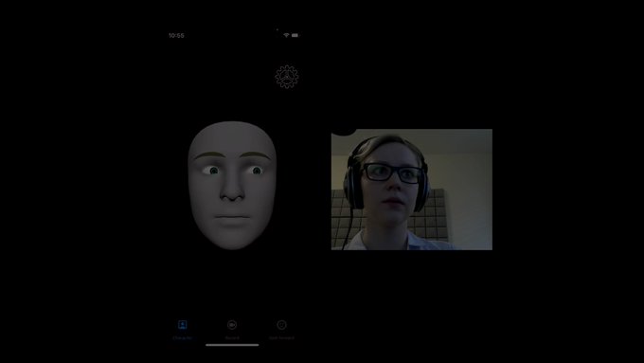The width and height of the screenshot is (644, 363).
Task: Click the Character tab label text
Action: point(183,338)
